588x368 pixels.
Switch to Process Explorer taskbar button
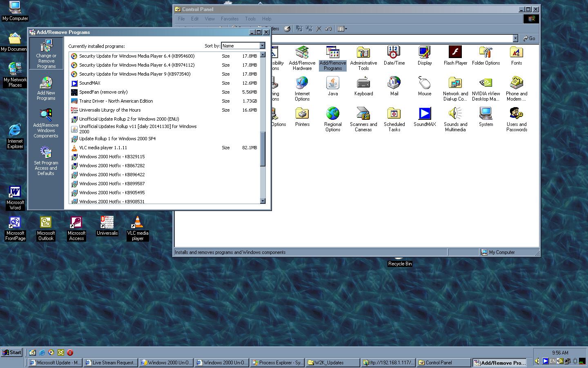tap(277, 363)
